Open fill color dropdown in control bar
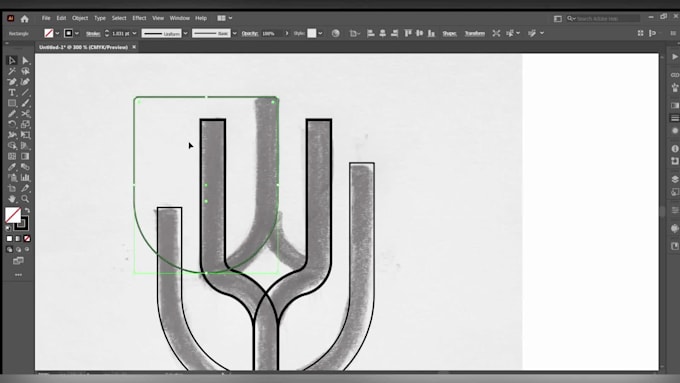 (57, 33)
